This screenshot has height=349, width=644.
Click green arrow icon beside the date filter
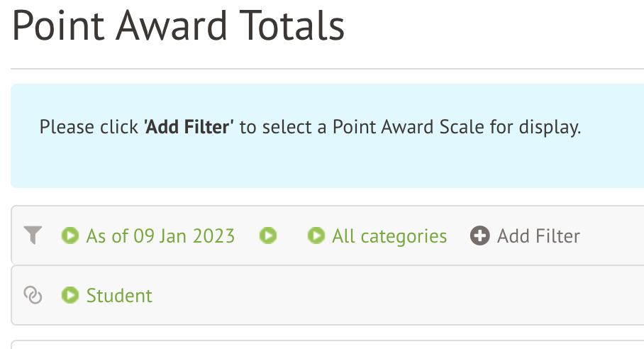[70, 236]
